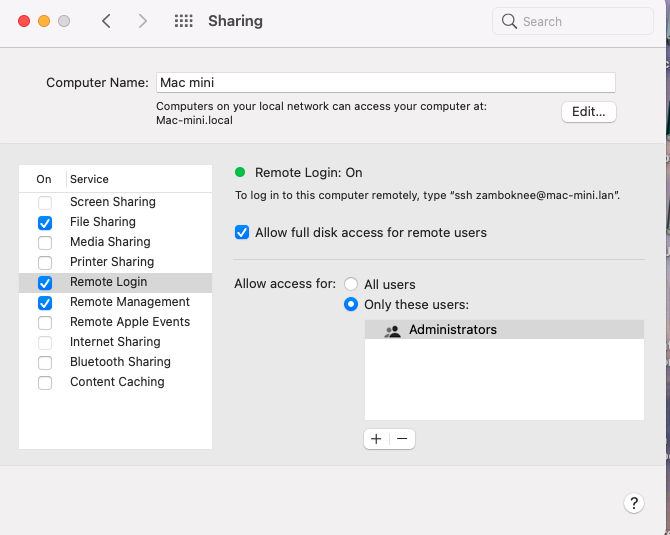
Task: Click the Service column header
Action: point(89,179)
